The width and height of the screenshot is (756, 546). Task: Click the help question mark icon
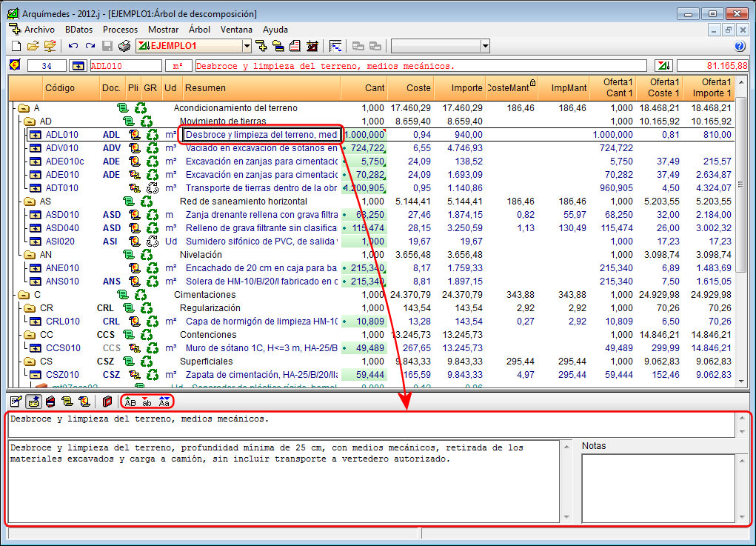pyautogui.click(x=740, y=46)
